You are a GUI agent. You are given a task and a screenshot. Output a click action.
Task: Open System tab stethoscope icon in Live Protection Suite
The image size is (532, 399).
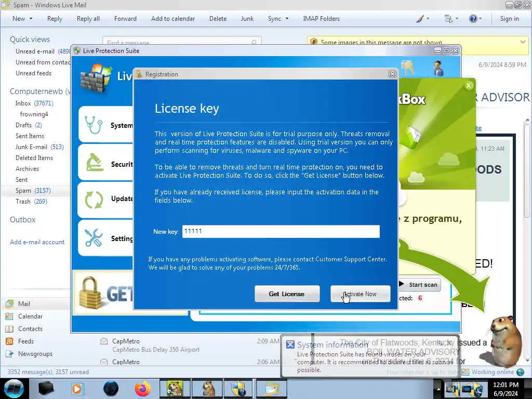(94, 125)
